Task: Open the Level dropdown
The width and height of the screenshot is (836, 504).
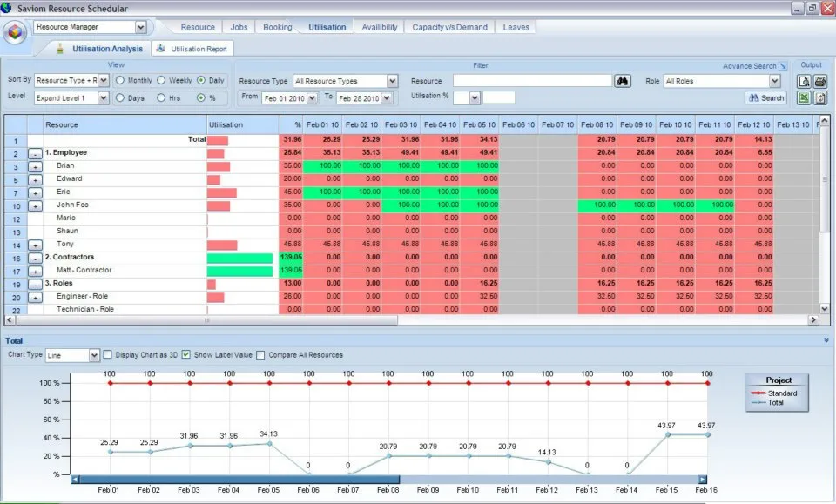Action: point(104,98)
